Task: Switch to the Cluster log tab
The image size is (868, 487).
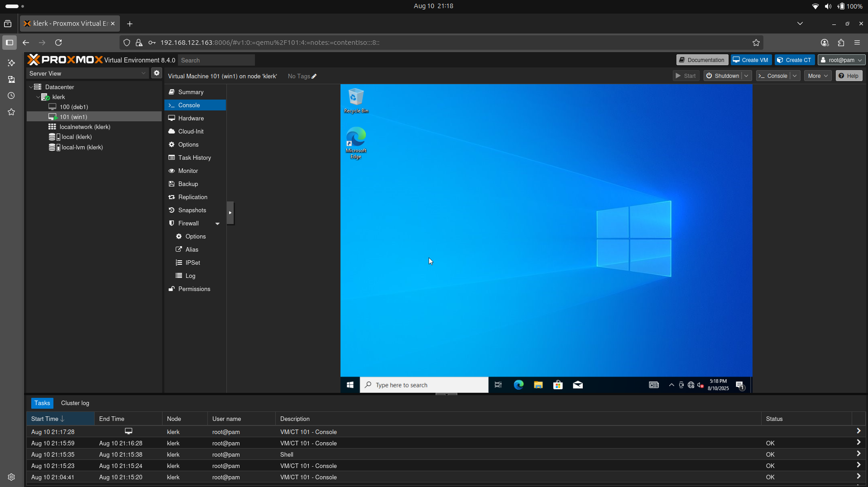Action: click(75, 403)
